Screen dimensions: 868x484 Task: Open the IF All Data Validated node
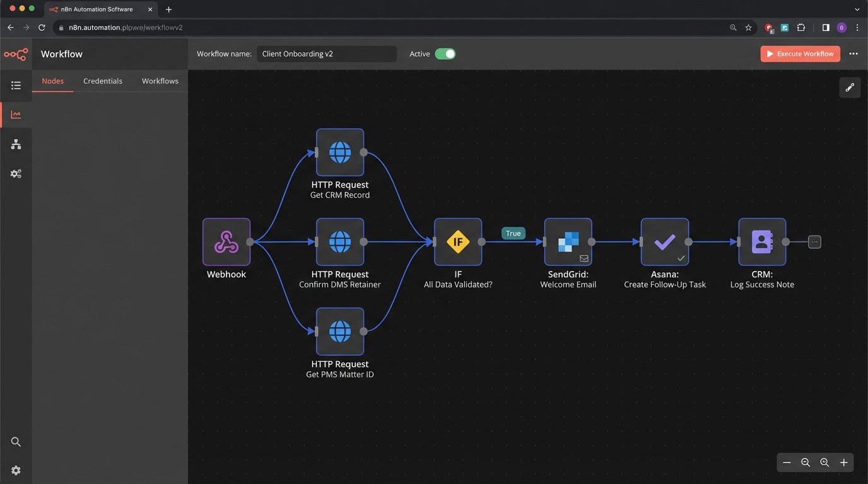(458, 241)
